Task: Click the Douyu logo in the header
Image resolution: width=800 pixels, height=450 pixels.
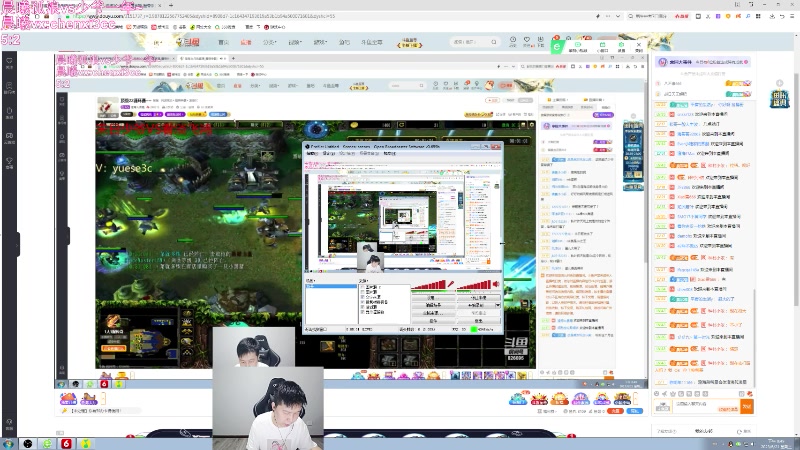Action: click(x=188, y=42)
